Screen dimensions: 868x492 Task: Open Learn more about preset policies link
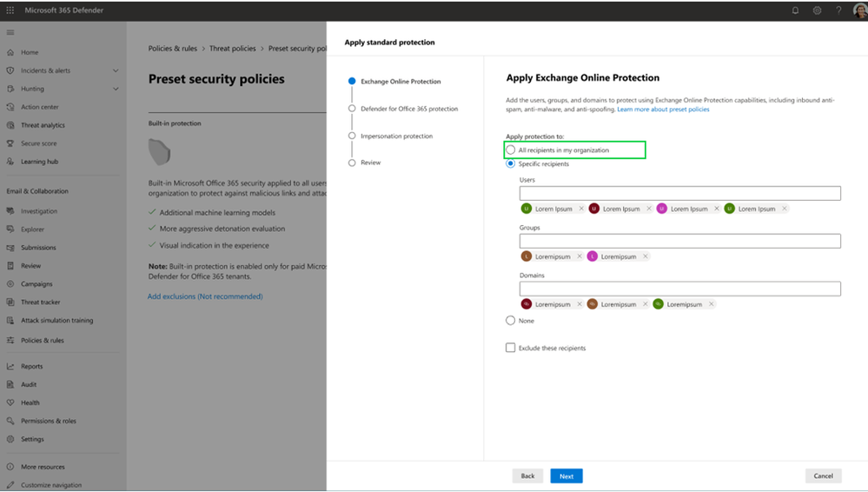tap(663, 110)
